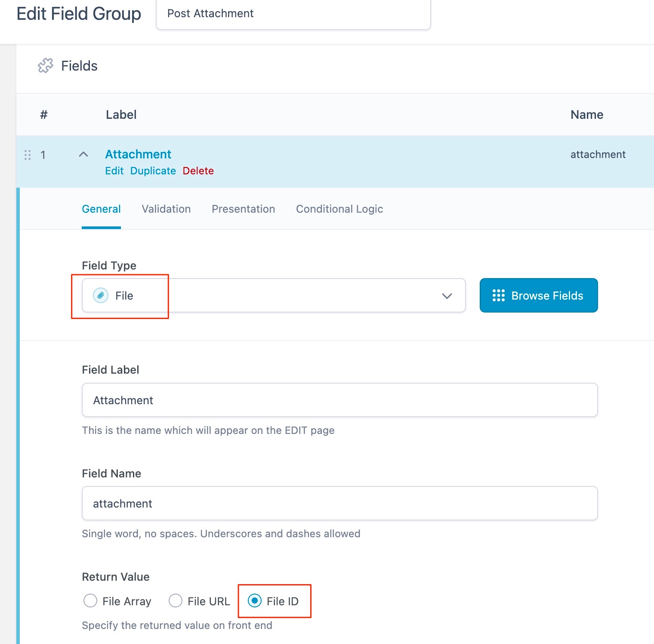Image resolution: width=654 pixels, height=644 pixels.
Task: Focus the Field Label input box
Action: coord(339,400)
